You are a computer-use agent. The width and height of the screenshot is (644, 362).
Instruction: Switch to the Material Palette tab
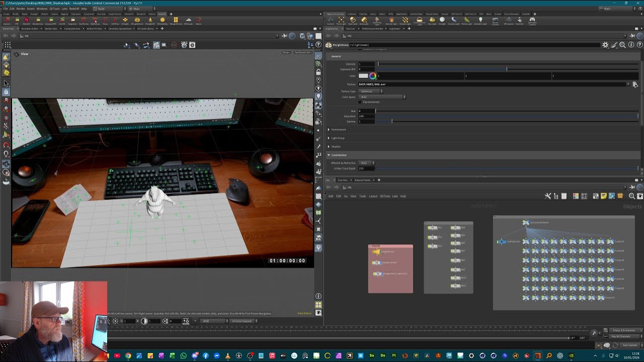[363, 180]
